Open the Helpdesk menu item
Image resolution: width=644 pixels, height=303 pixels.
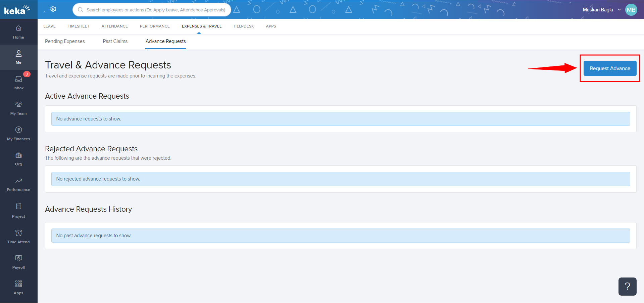pos(244,26)
